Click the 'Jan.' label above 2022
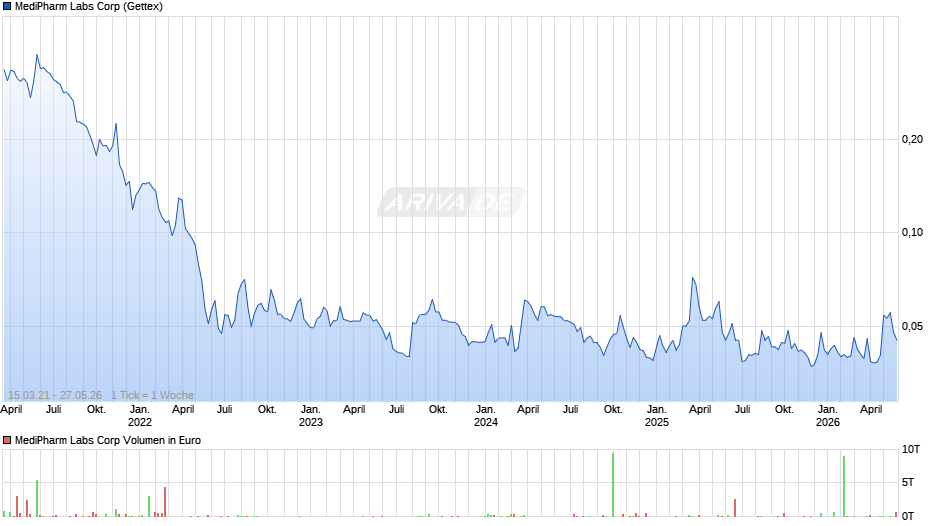This screenshot has height=526, width=940. [140, 409]
